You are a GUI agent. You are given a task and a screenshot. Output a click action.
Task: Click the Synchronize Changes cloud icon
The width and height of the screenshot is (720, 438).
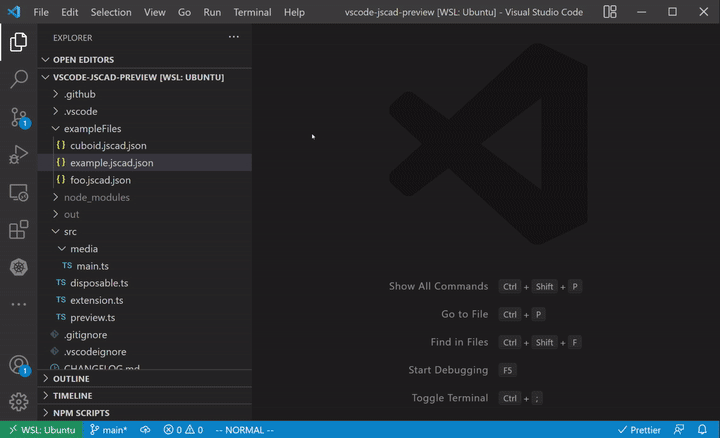click(x=145, y=430)
